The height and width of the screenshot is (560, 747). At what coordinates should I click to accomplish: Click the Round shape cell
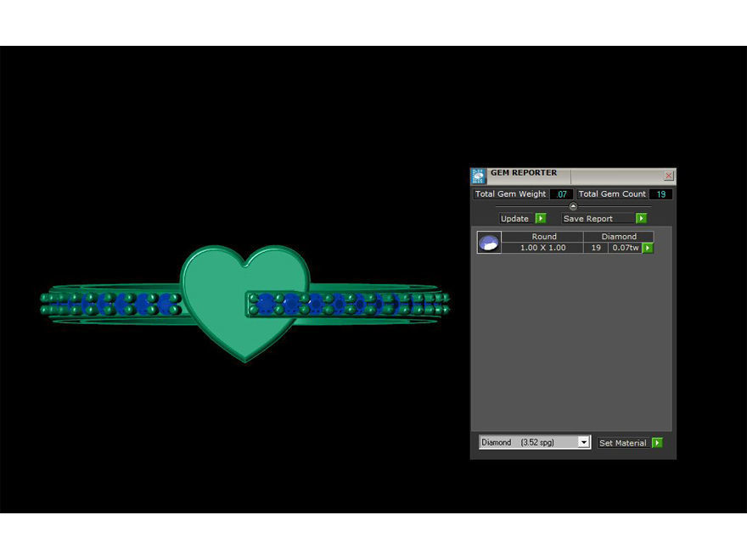point(543,236)
